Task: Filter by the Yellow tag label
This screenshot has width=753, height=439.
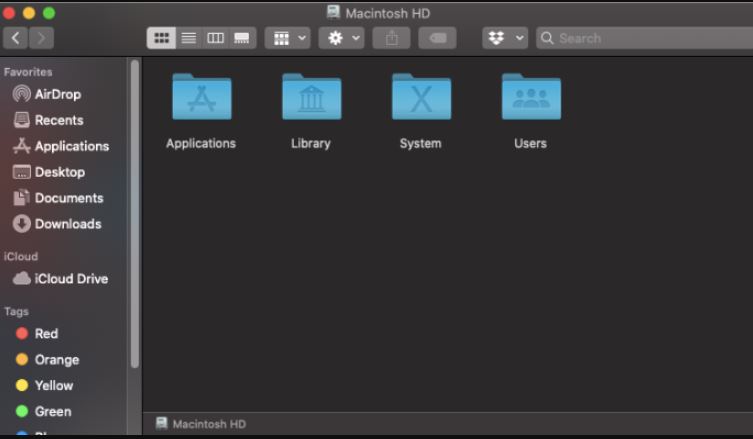Action: pyautogui.click(x=54, y=386)
